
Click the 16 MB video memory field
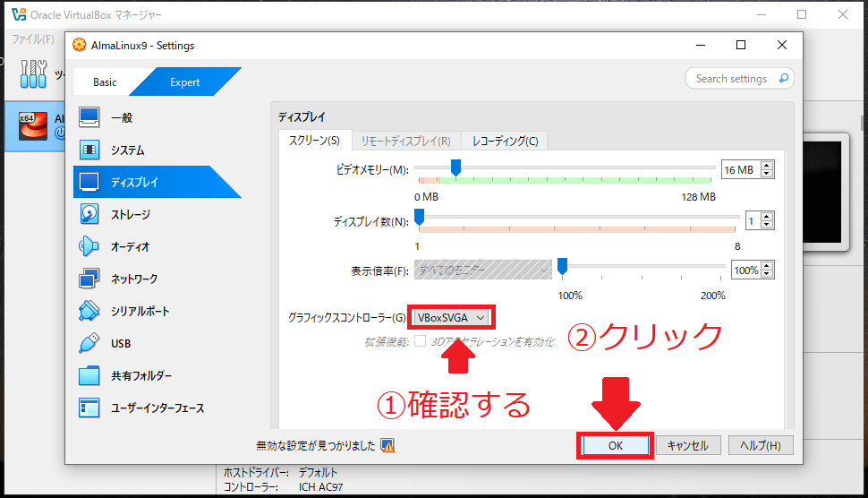[741, 169]
